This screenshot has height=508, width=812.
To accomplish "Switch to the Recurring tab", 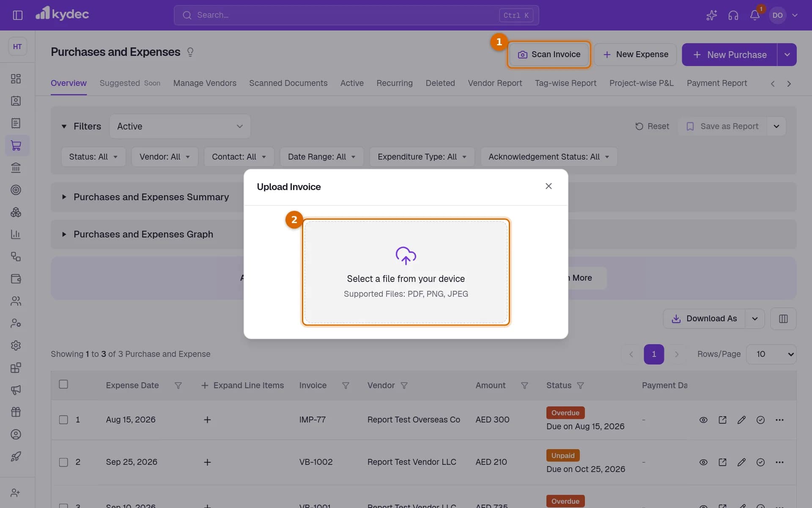I will point(395,83).
